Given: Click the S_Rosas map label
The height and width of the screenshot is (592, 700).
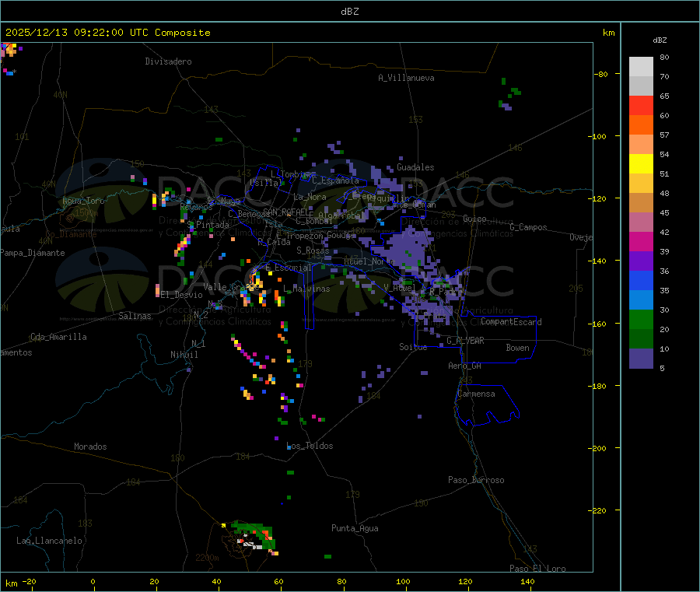Looking at the screenshot, I should [x=313, y=250].
